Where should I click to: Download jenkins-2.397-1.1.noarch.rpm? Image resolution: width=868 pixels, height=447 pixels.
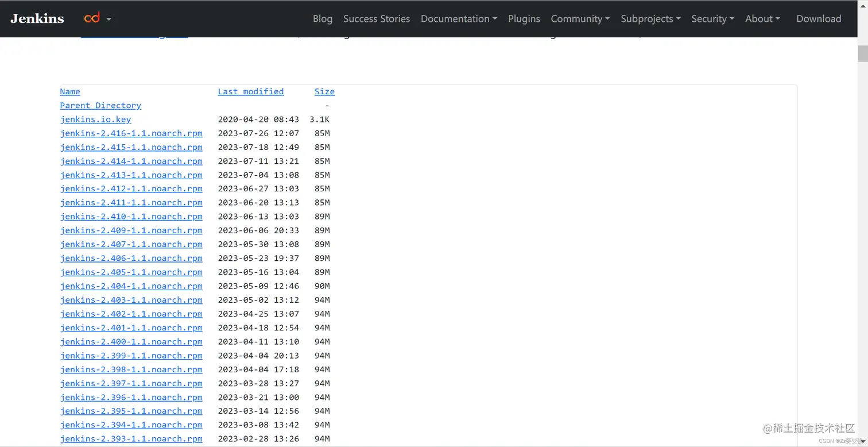pos(131,383)
